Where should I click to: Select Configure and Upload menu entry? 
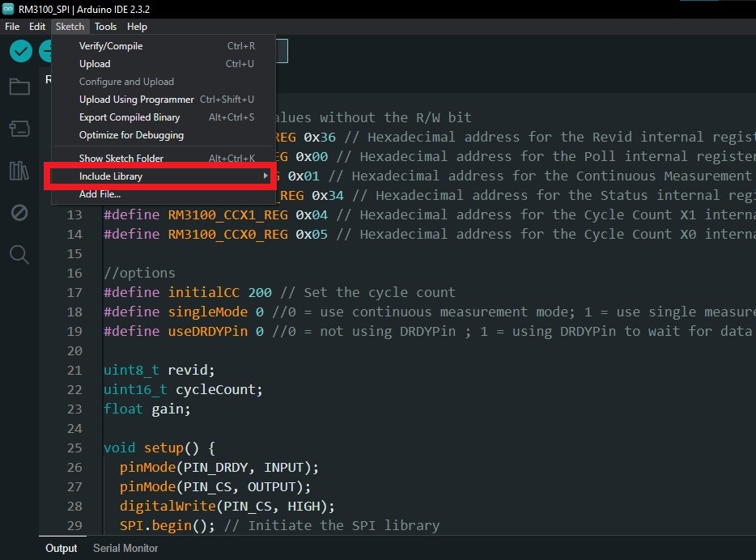(163, 82)
